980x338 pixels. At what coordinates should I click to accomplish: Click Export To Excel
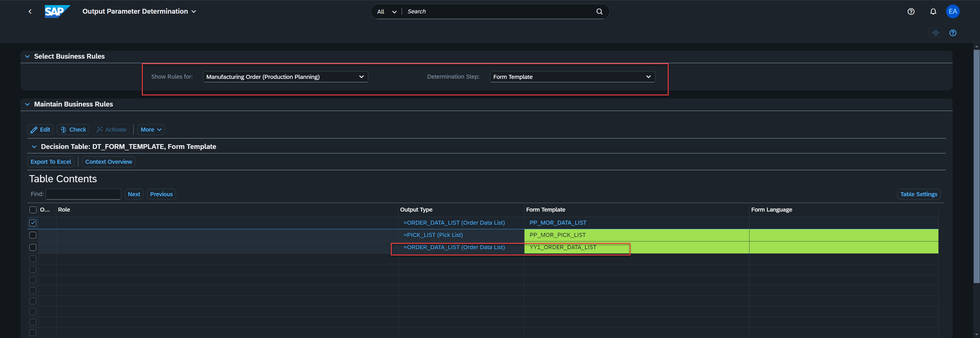[51, 162]
